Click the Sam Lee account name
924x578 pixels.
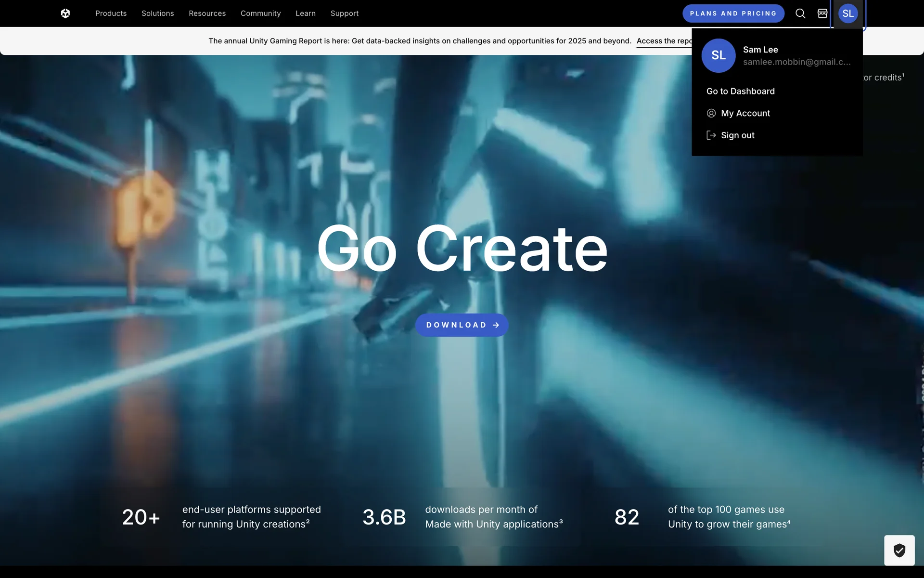click(x=760, y=50)
